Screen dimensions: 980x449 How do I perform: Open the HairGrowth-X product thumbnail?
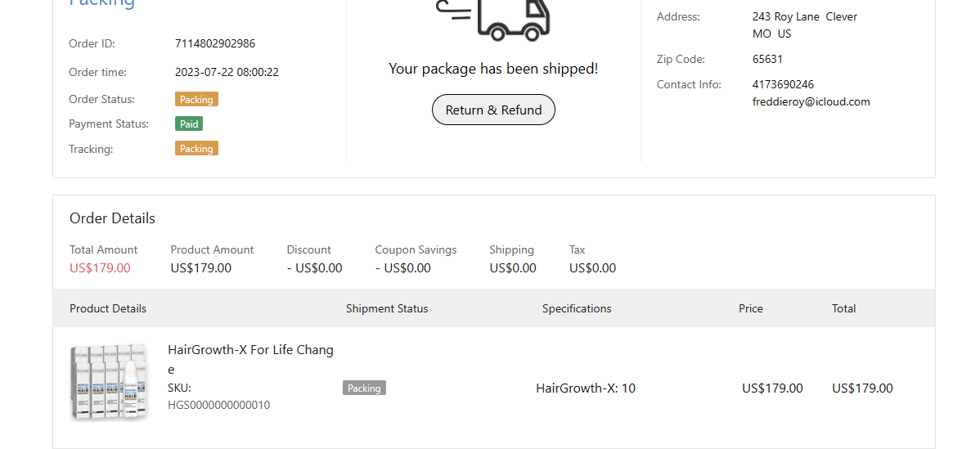[110, 382]
